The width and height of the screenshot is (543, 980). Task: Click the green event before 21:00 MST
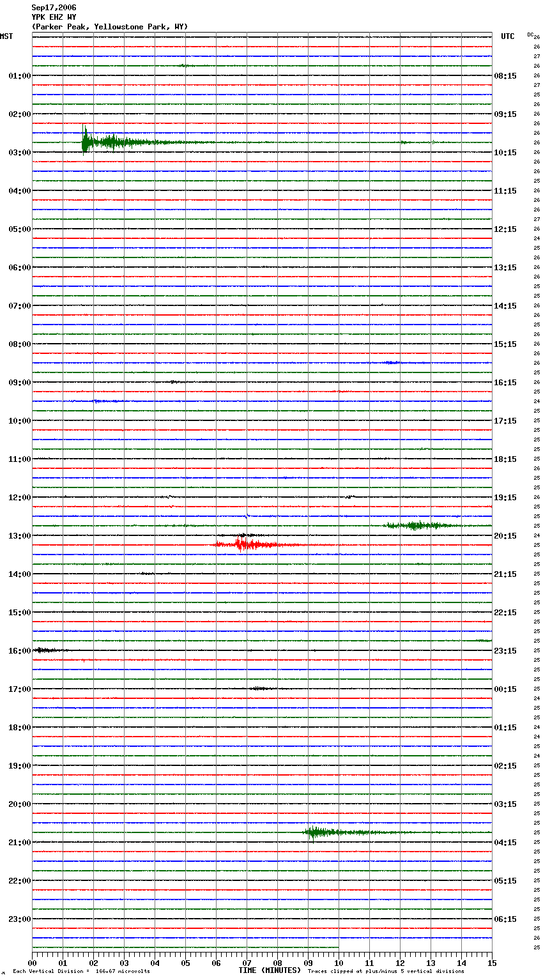click(314, 832)
